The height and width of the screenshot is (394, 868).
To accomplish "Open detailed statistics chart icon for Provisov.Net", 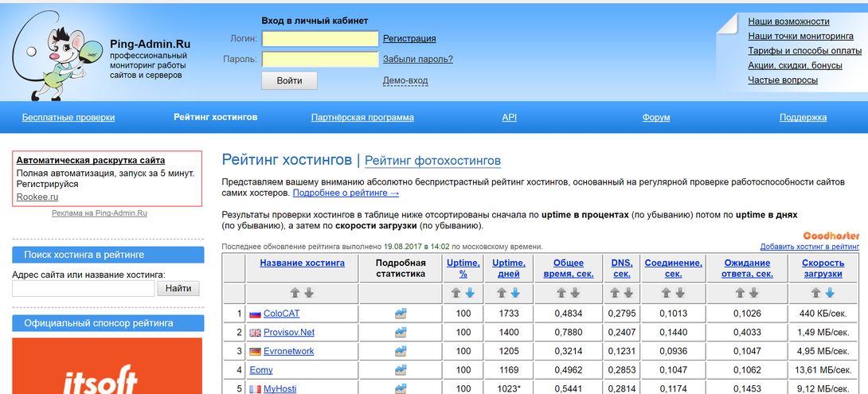I will pos(401,332).
